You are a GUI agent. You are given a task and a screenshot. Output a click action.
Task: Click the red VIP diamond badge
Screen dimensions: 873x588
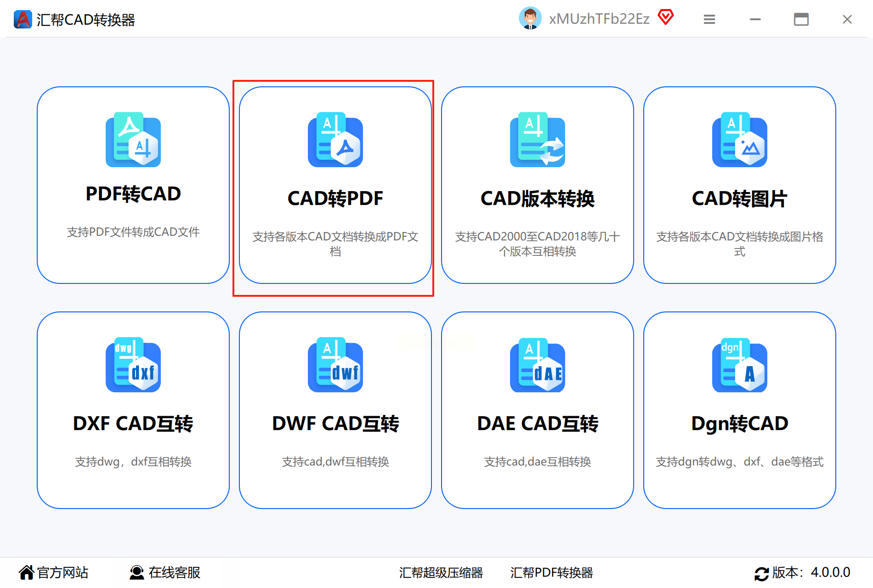[665, 17]
